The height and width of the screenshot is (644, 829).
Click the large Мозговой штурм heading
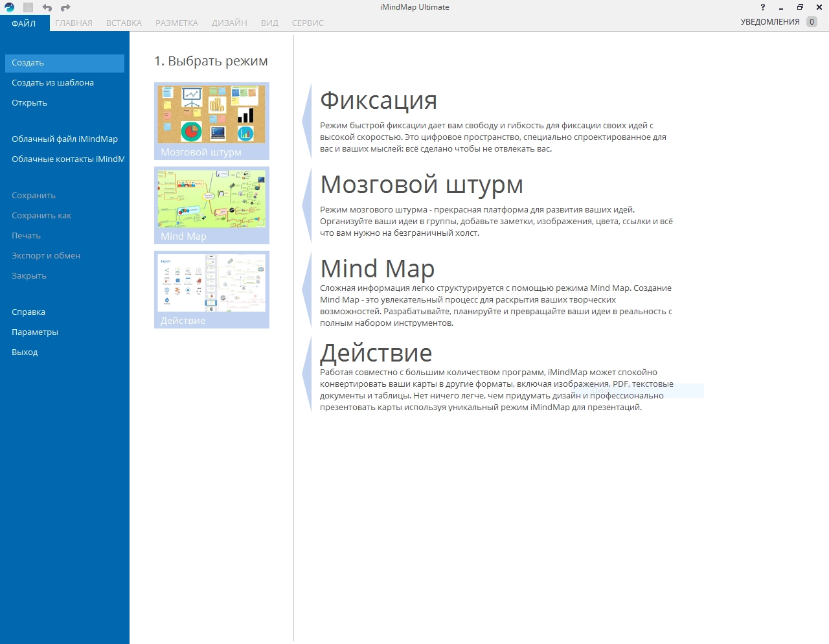422,185
